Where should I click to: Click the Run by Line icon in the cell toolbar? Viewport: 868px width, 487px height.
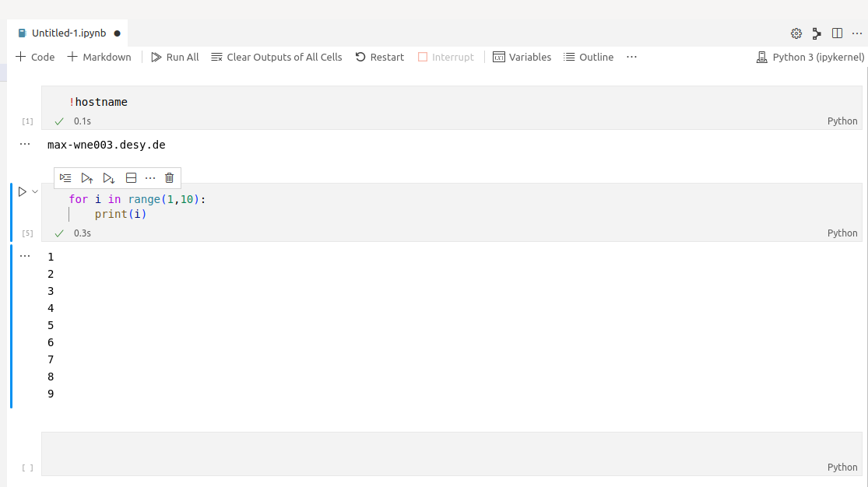(65, 178)
